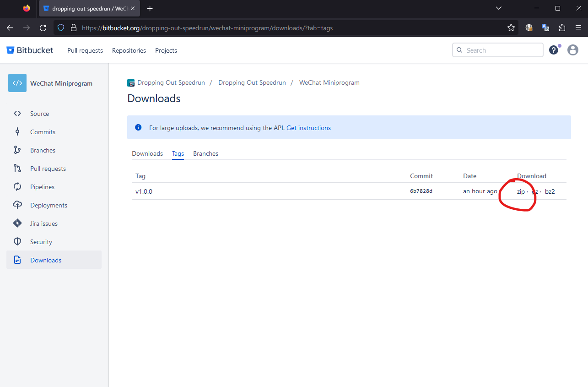
Task: Click the shield tracking protection icon
Action: (x=61, y=27)
